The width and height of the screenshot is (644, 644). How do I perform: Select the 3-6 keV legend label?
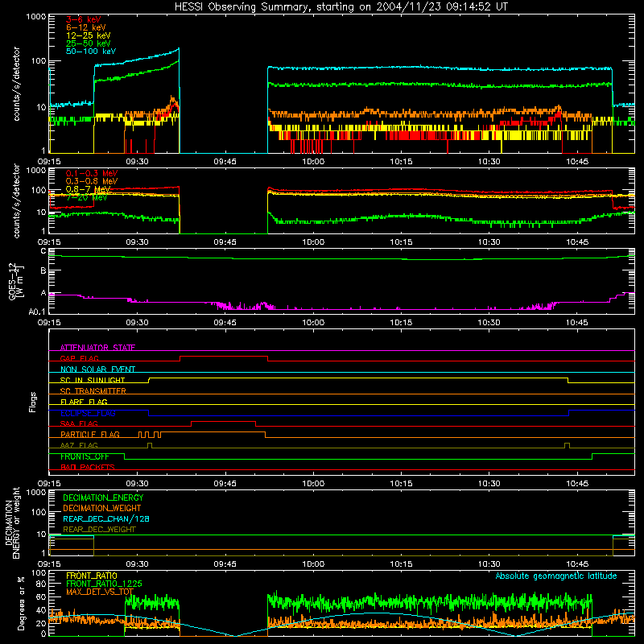(x=84, y=19)
